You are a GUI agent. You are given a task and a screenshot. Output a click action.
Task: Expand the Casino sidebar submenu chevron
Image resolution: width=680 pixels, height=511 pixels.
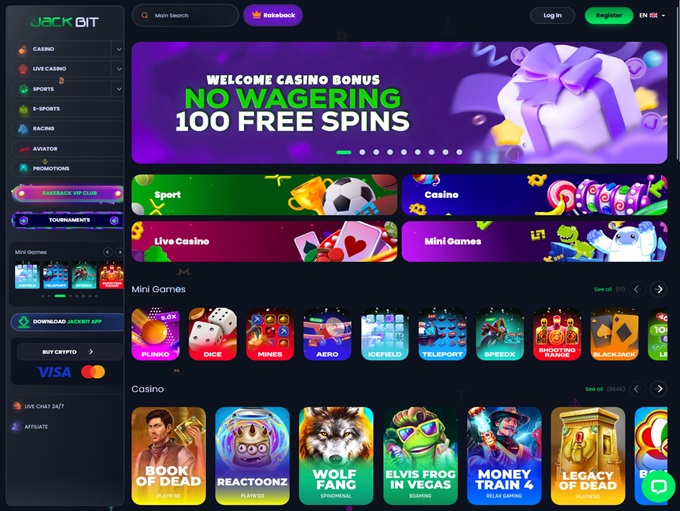pos(118,49)
